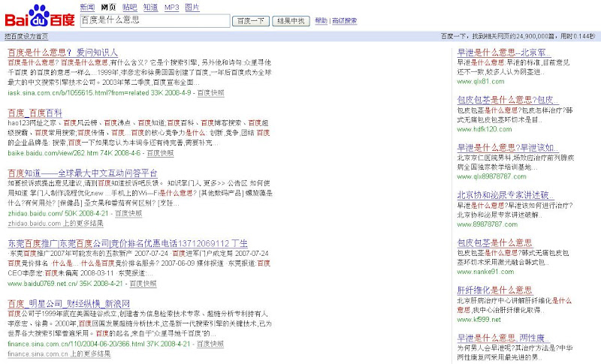Click 把百度设为首页 link
This screenshot has height=364, width=601.
point(26,36)
